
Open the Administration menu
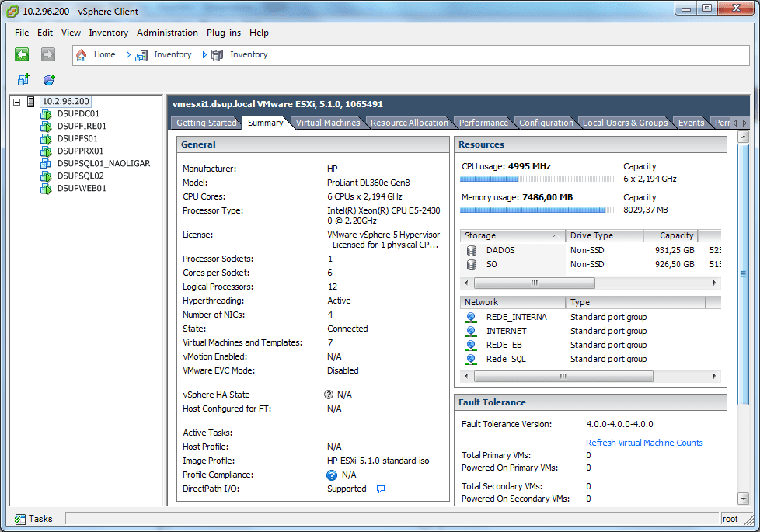167,33
